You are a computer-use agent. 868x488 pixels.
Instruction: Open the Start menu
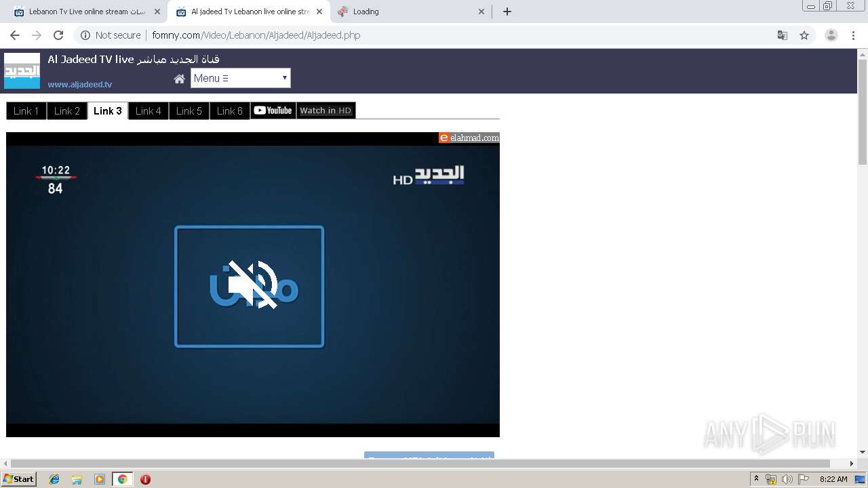click(x=19, y=479)
